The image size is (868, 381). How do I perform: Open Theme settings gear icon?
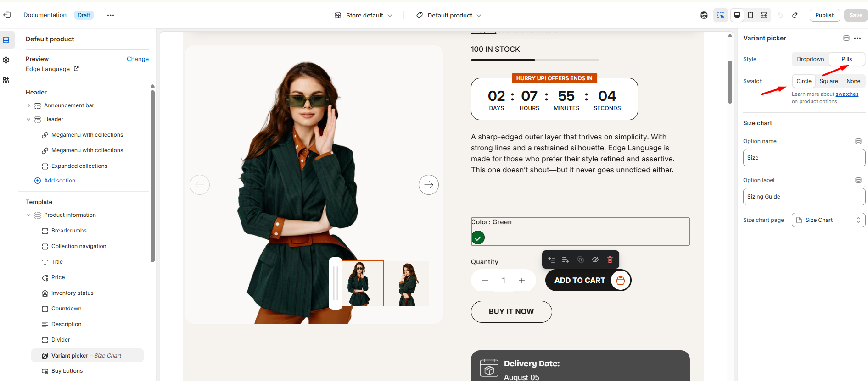6,60
